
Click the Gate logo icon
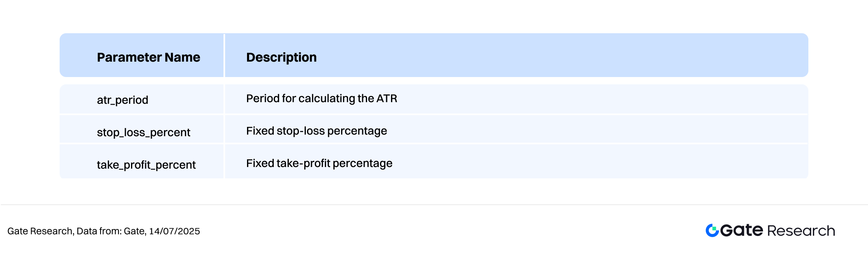[x=712, y=230]
